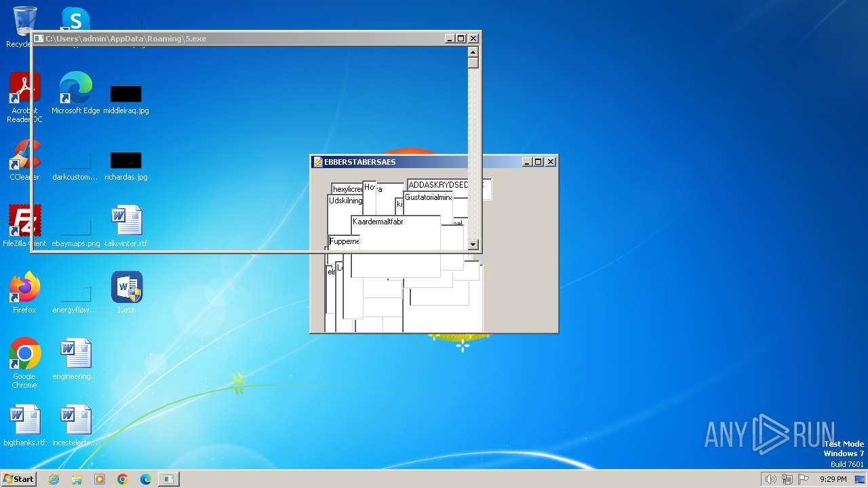Image resolution: width=868 pixels, height=488 pixels.
Task: Maximize the EBBERSTABERSAES window
Action: click(538, 162)
